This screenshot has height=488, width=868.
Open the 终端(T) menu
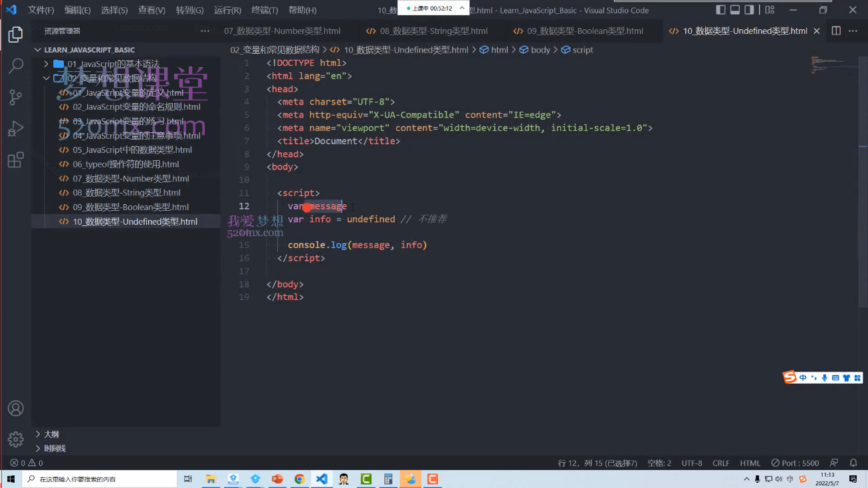265,10
